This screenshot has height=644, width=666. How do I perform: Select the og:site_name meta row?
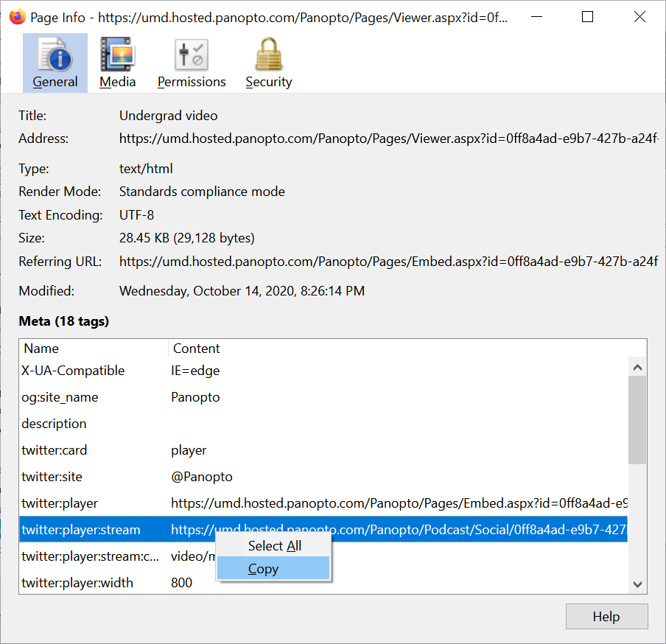point(323,397)
